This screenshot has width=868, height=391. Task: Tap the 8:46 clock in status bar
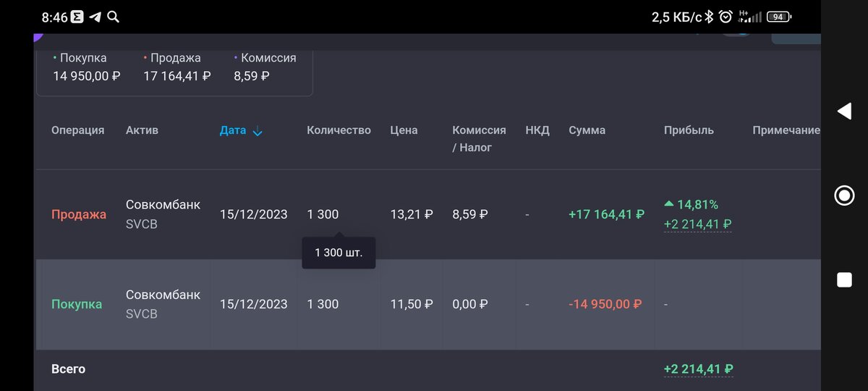[x=55, y=17]
